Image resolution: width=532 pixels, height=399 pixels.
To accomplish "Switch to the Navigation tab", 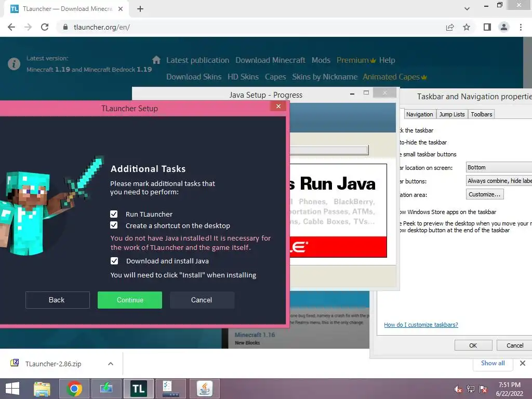I will coord(419,114).
